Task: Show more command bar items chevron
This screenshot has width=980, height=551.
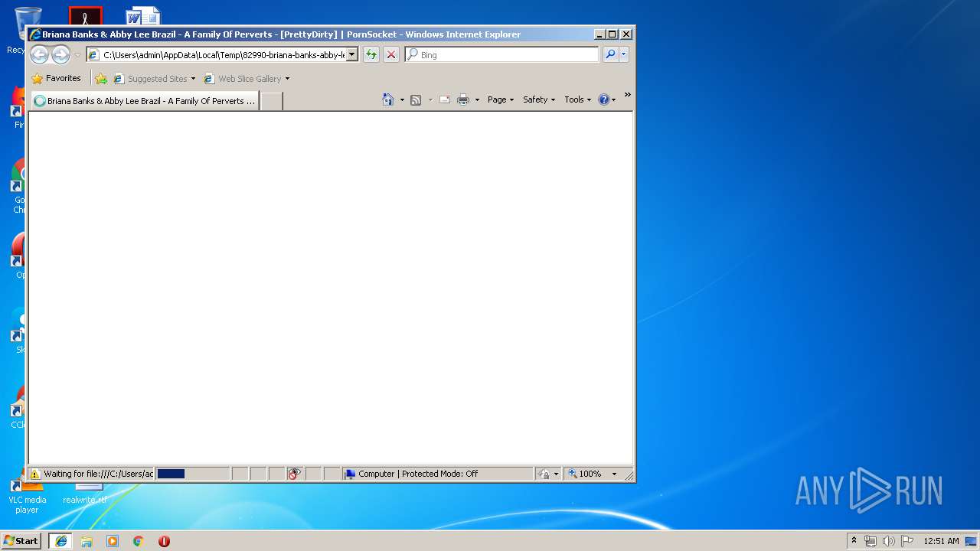Action: (627, 95)
